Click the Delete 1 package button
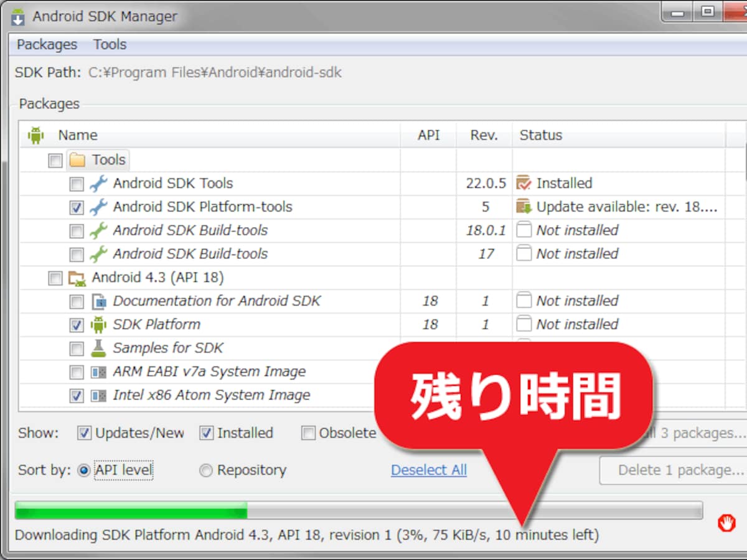 674,470
